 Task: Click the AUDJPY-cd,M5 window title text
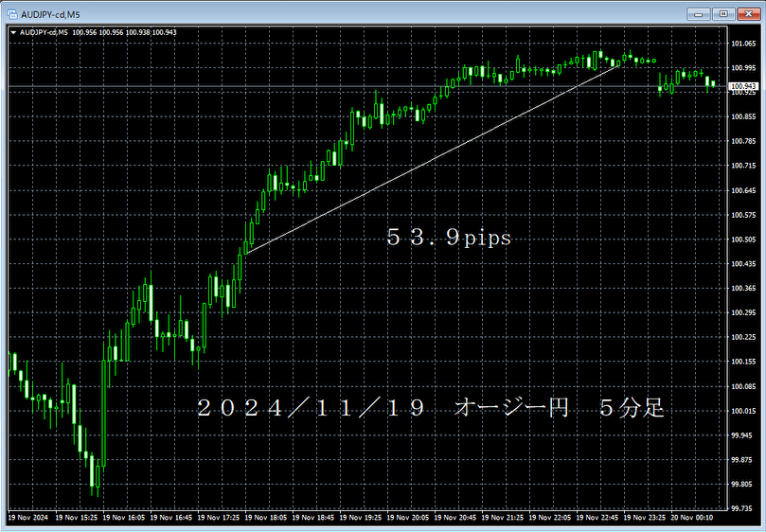pos(50,14)
